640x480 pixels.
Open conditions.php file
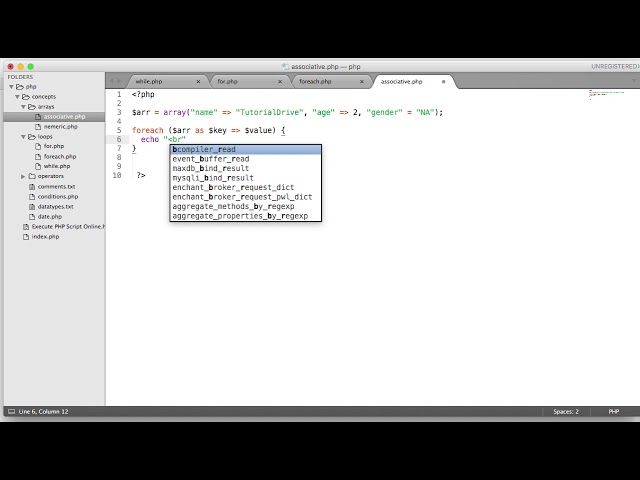[x=58, y=196]
